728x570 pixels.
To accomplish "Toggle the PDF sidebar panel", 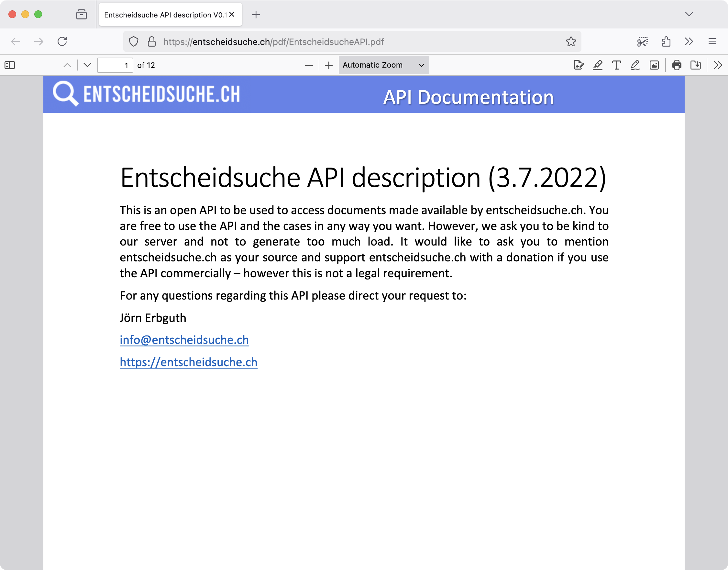I will click(10, 65).
